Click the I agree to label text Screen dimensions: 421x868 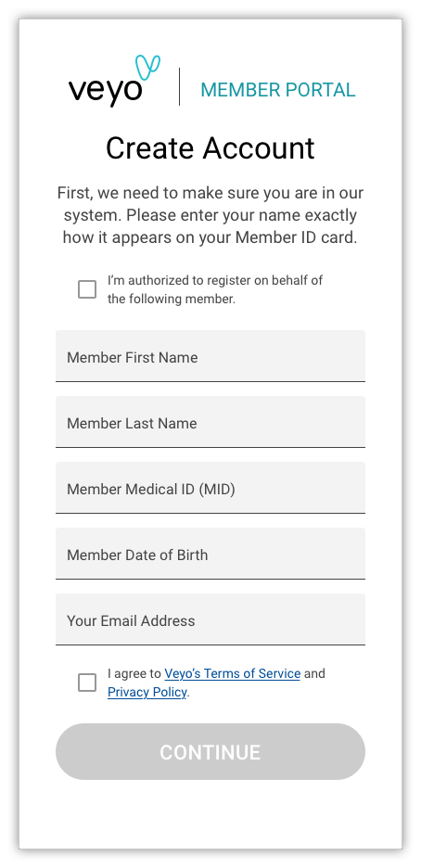134,673
